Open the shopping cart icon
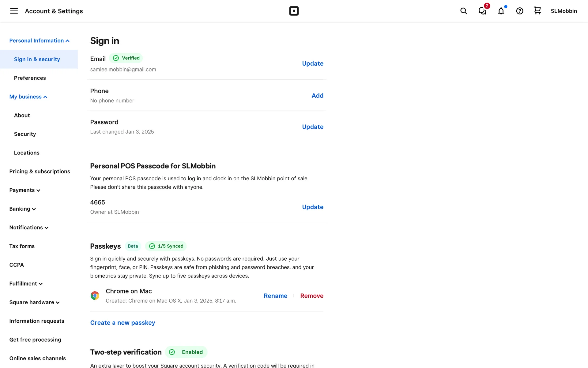 (x=537, y=11)
